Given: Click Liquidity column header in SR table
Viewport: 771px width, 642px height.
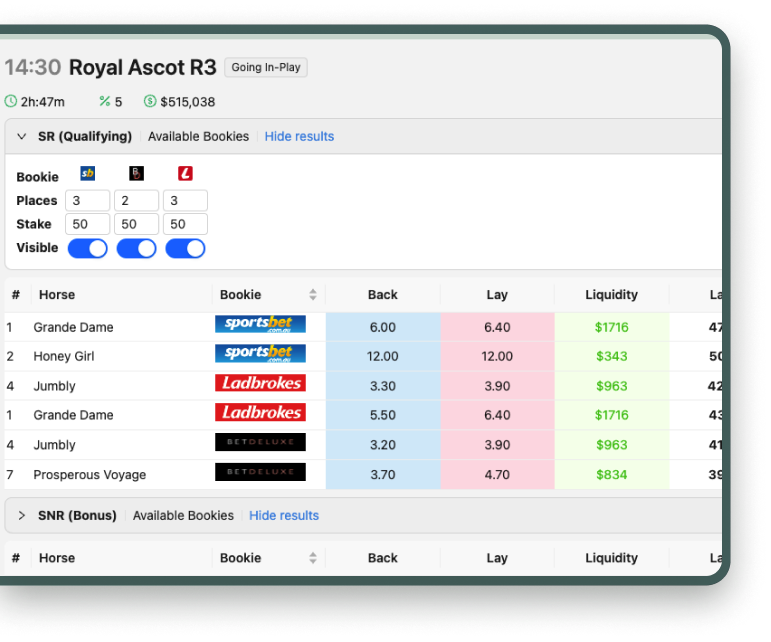Looking at the screenshot, I should (x=611, y=294).
